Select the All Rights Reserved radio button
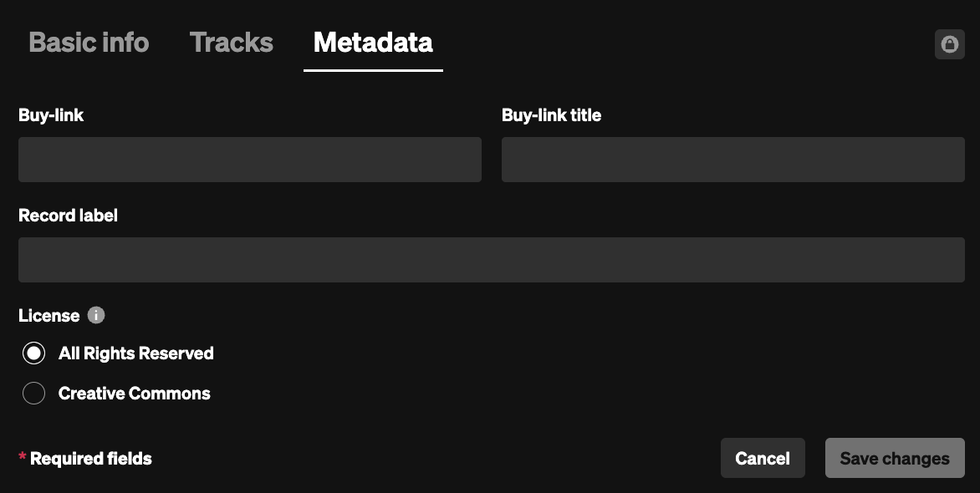This screenshot has width=980, height=493. 33,353
